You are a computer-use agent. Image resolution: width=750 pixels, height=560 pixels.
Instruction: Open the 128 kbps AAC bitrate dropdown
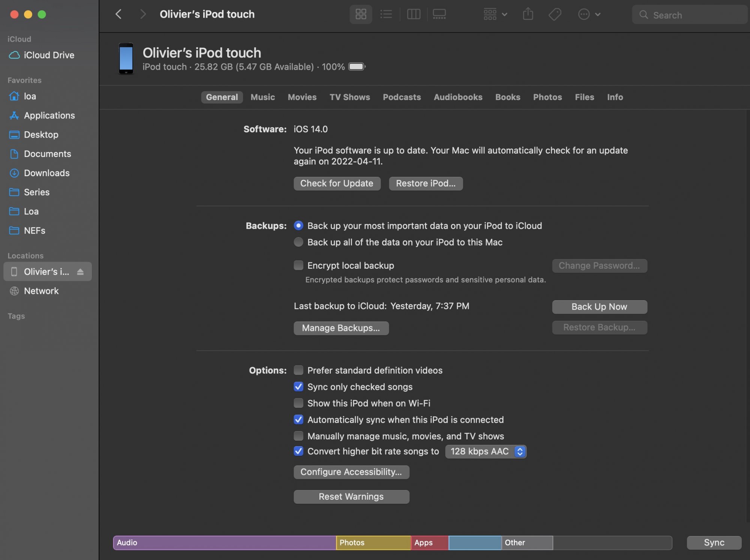(486, 452)
